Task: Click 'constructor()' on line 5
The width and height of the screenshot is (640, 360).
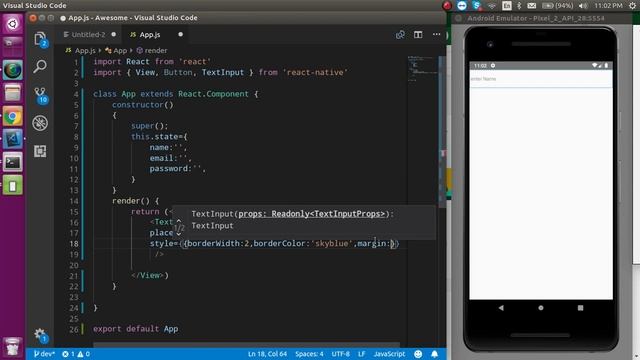Action: (143, 105)
